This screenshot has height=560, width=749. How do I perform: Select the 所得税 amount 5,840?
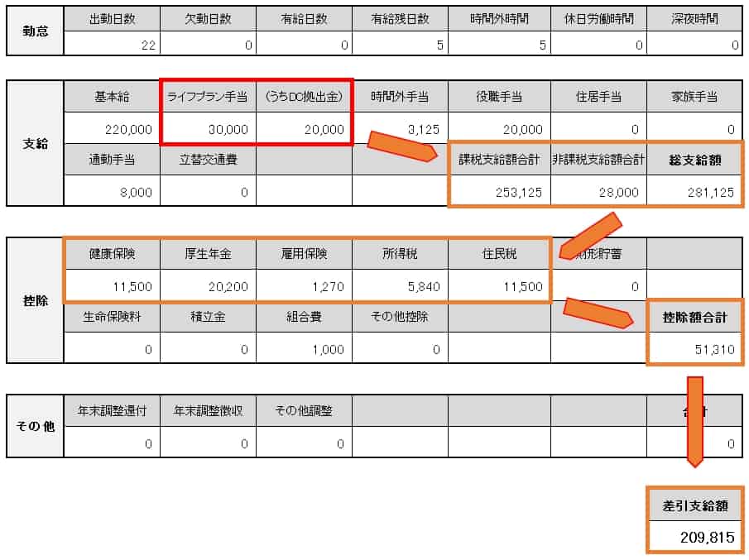tap(401, 286)
